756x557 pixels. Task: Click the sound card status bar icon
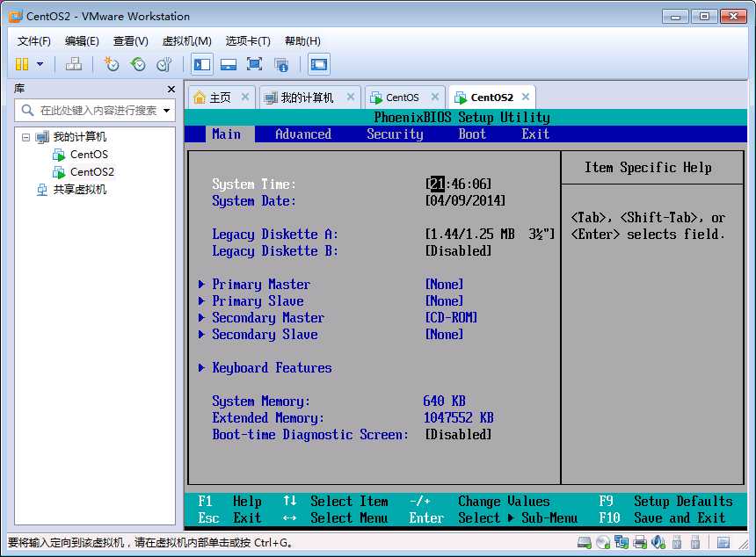point(658,543)
